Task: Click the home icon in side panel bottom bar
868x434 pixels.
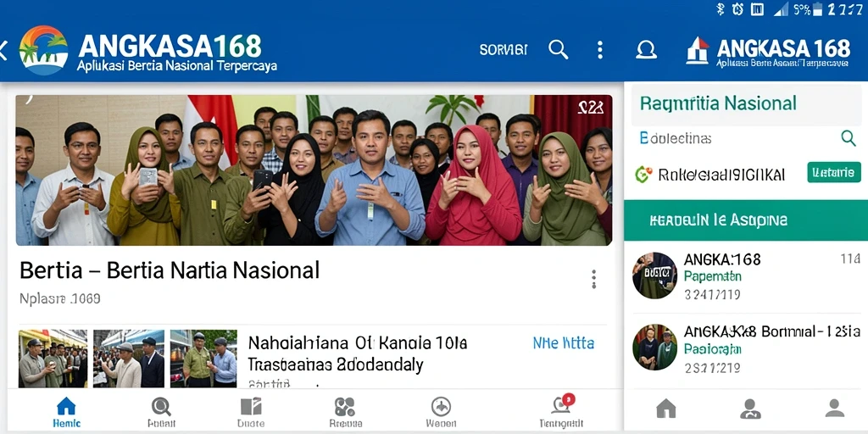Action: coord(666,409)
